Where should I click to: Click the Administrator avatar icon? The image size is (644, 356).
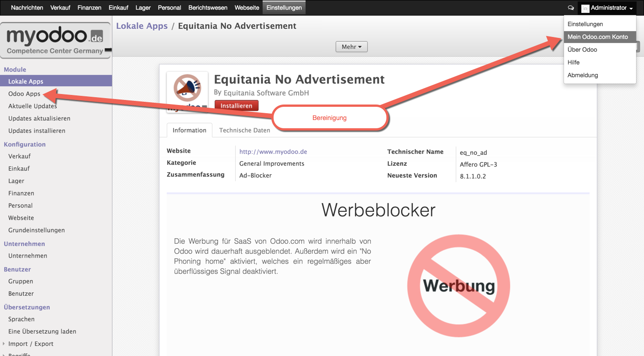(x=585, y=8)
